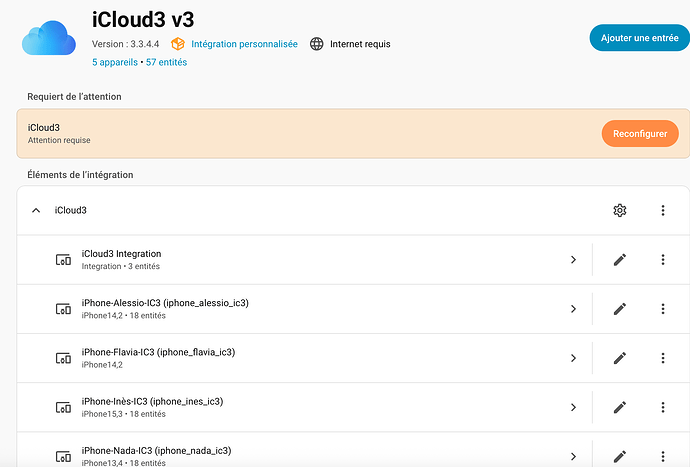Click the Requiert de l'attention heading
Screen dimensions: 690x467
pyautogui.click(x=74, y=97)
